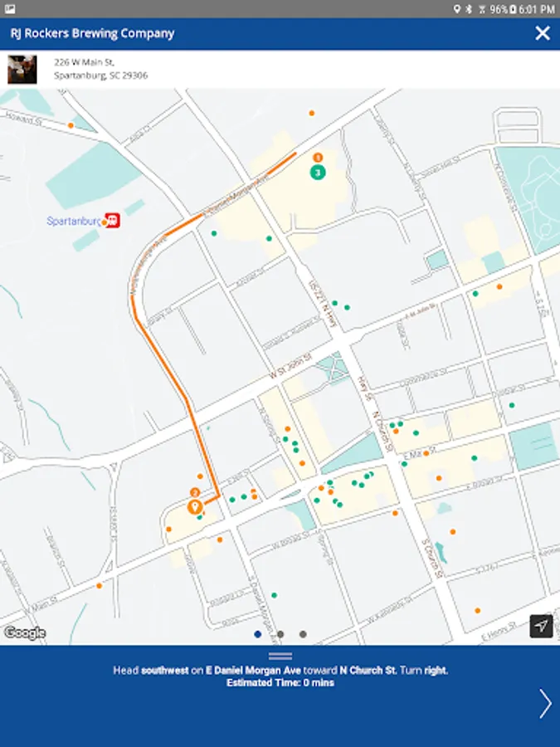Expand the directions panel drag handle
Screen dimensions: 560x747
tap(280, 656)
